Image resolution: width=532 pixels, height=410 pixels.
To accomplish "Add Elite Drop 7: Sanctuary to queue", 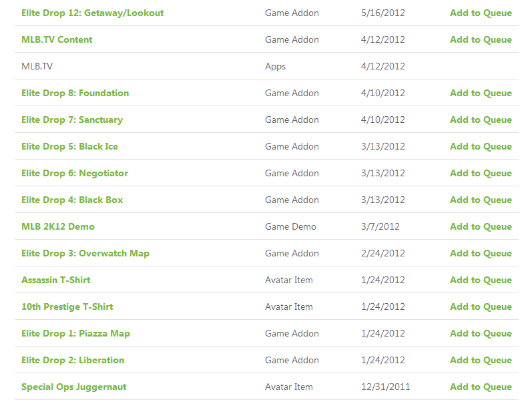I will pos(481,120).
